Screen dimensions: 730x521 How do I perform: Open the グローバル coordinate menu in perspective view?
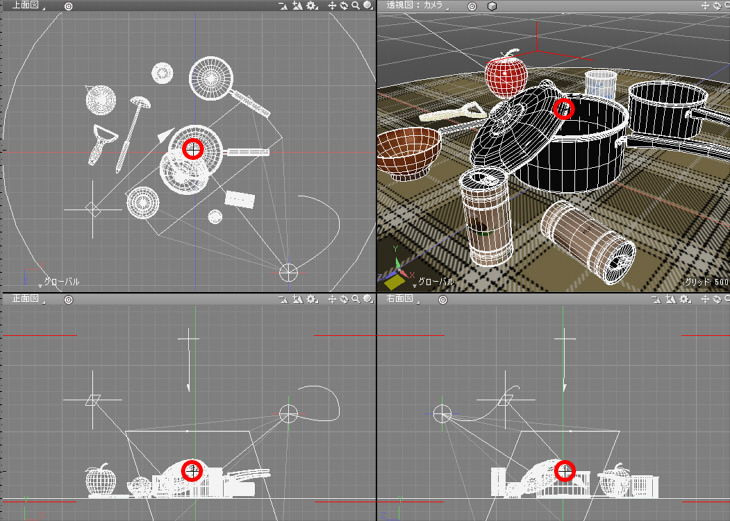coord(432,283)
